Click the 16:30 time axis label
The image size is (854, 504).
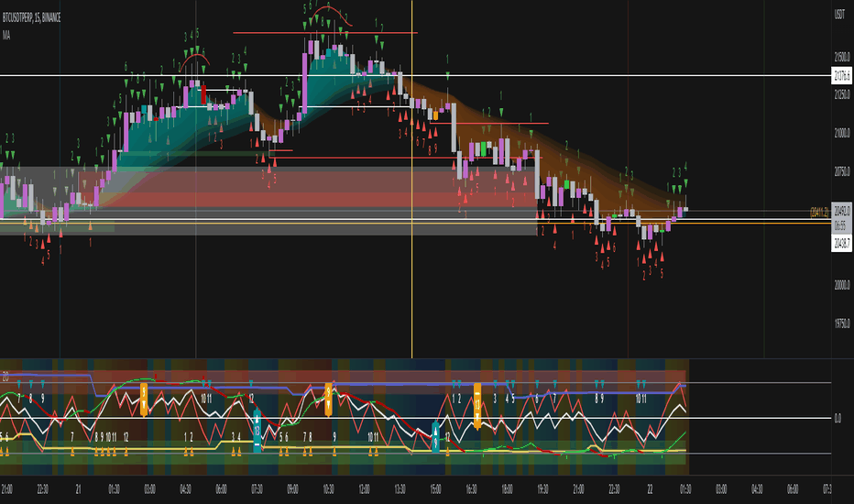tap(471, 489)
